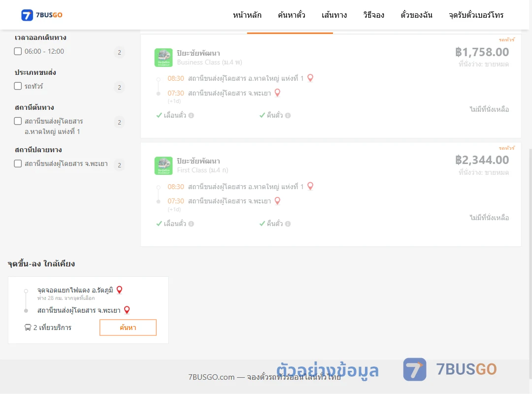Open the จุดรับตั๋วเบอร์โทร menu item
This screenshot has width=532, height=394.
tap(476, 15)
